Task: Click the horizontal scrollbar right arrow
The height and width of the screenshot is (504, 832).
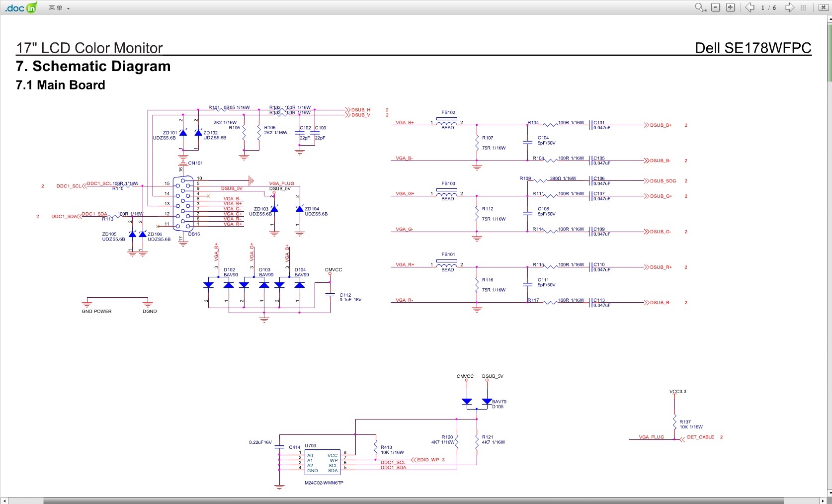Action: pos(823,501)
